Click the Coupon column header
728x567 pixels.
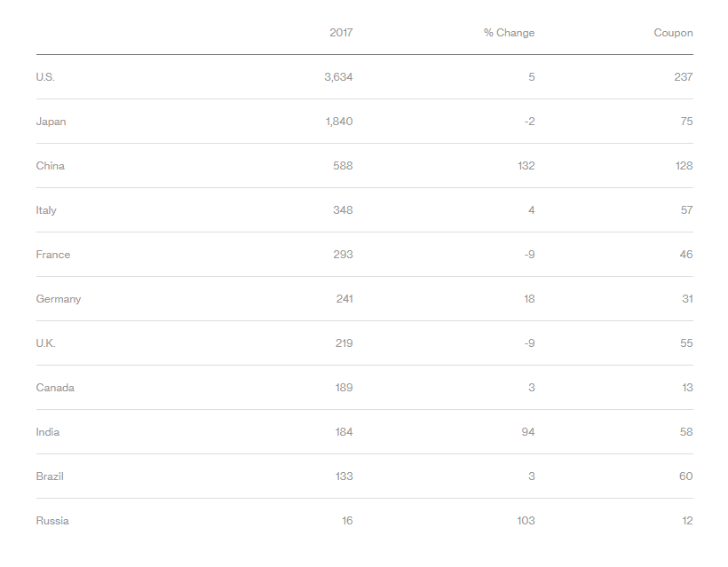pyautogui.click(x=673, y=33)
